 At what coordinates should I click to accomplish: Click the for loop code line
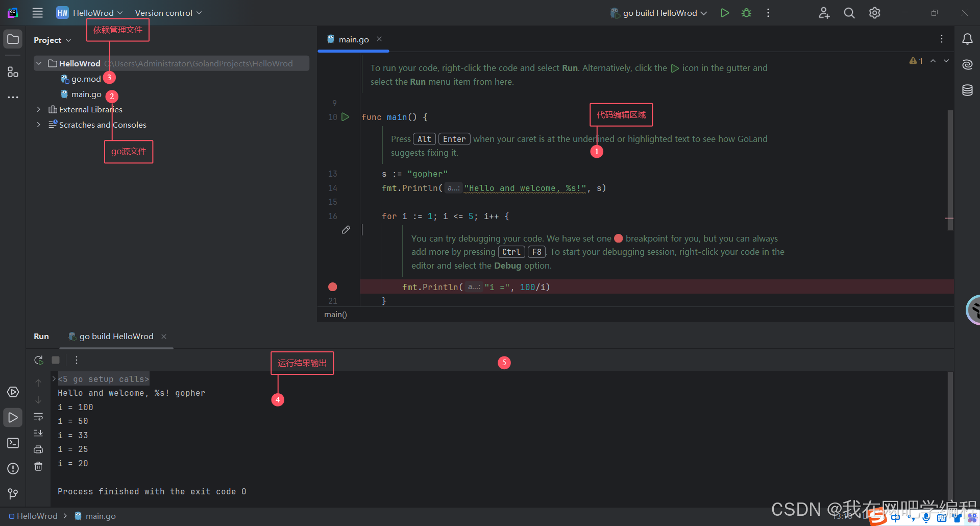click(445, 216)
